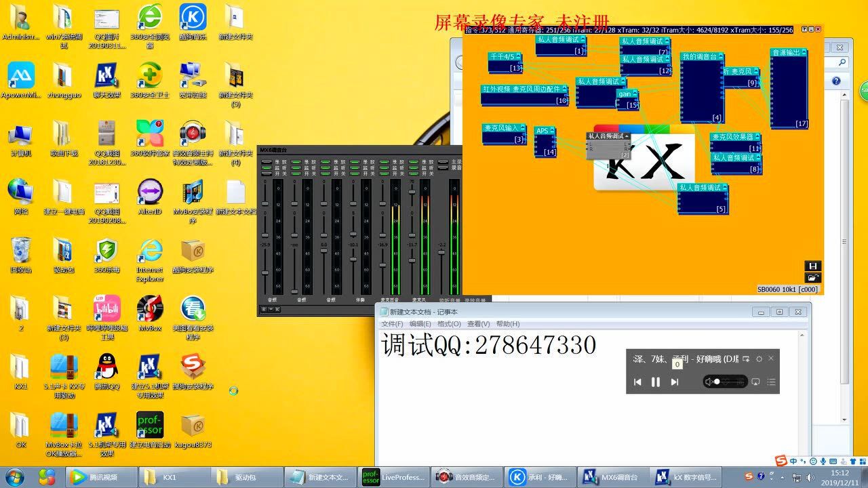Toggle 开关 LED on 伴奏 mixer channel

(355, 174)
